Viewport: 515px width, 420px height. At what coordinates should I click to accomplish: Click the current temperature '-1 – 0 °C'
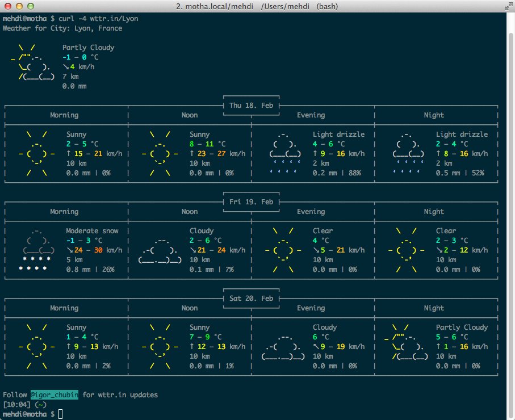pos(81,57)
